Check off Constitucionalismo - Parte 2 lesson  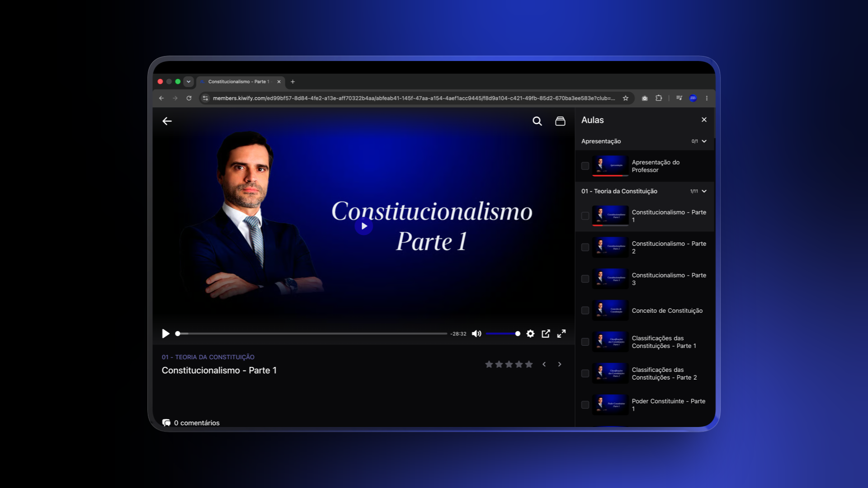[585, 247]
